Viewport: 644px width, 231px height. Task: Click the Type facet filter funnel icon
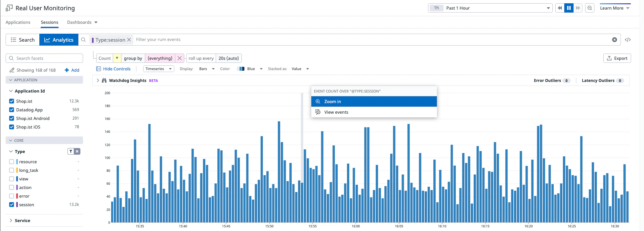[x=71, y=151]
